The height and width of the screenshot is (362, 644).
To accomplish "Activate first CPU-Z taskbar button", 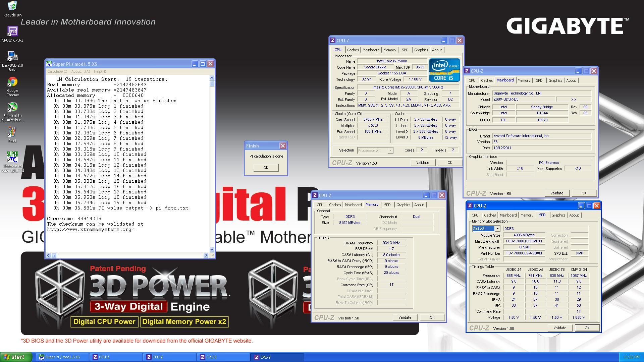I will coord(116,357).
